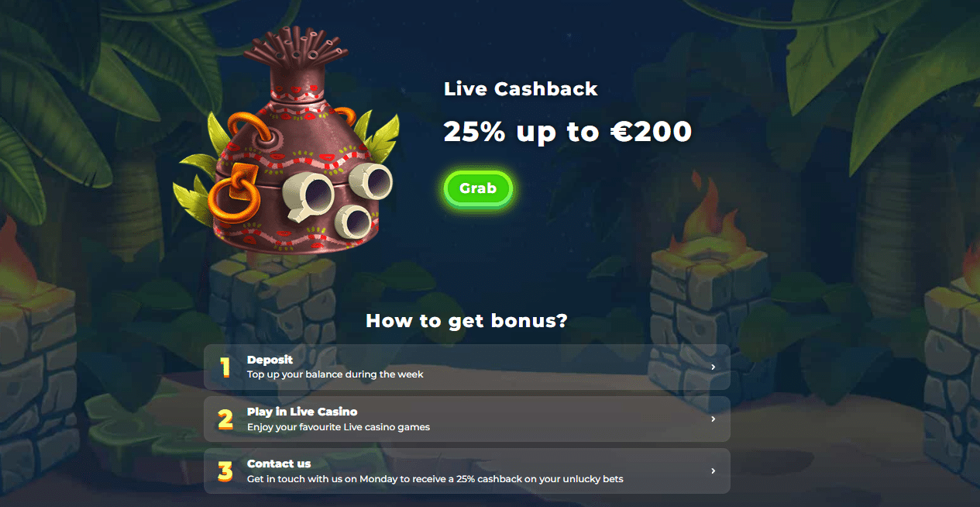Click the 25% cashback on Monday description
The height and width of the screenshot is (507, 980).
(435, 479)
